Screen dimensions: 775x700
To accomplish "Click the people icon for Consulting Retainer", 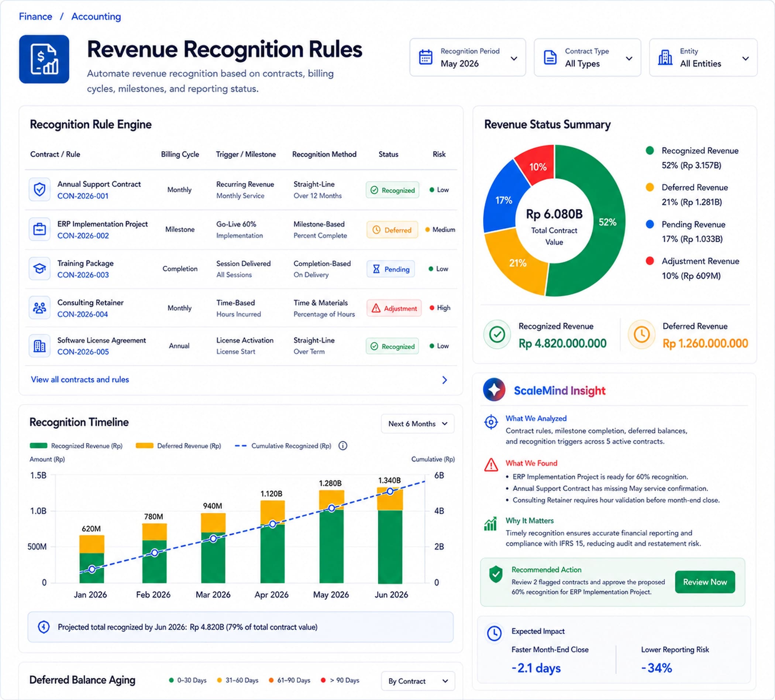I will pyautogui.click(x=39, y=308).
